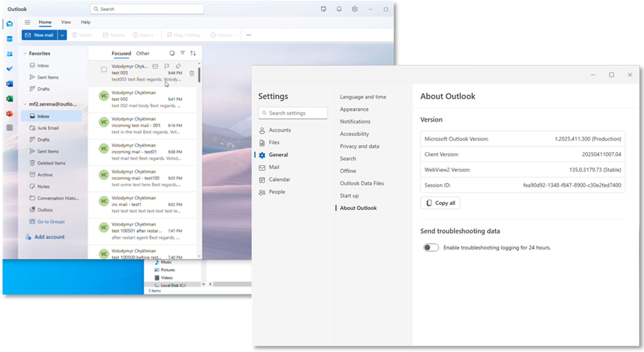Open Junk Email folder
Image resolution: width=644 pixels, height=352 pixels.
(44, 128)
